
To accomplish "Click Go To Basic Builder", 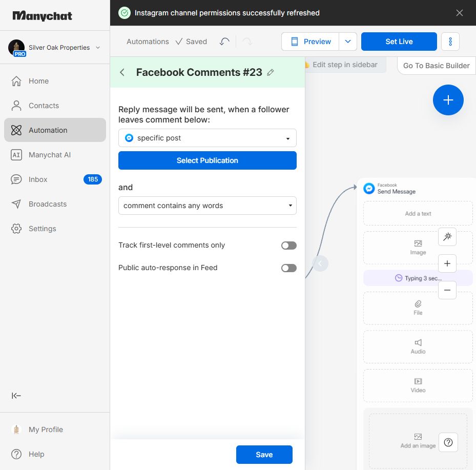I will [x=436, y=66].
